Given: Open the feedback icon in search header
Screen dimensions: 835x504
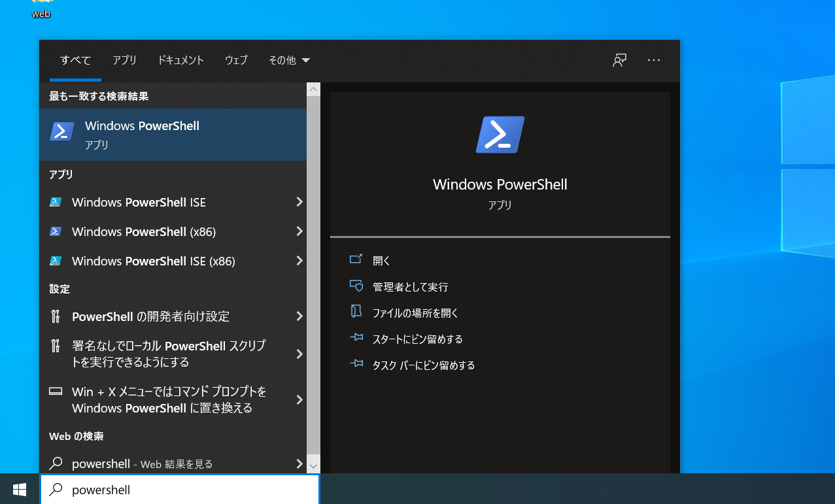Looking at the screenshot, I should (x=619, y=60).
